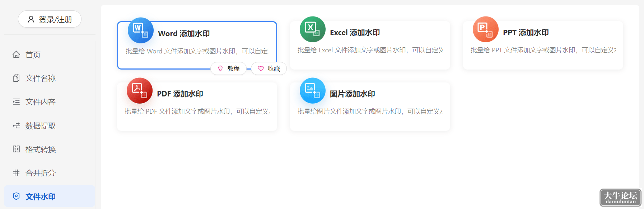Click the file icon beside 文件名称
The width and height of the screenshot is (644, 209).
point(16,78)
